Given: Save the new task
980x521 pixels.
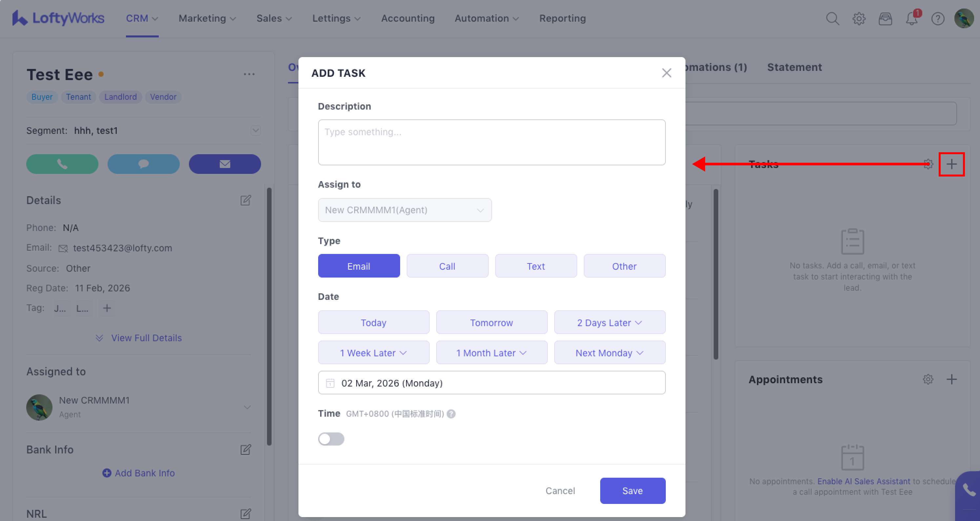Looking at the screenshot, I should click(632, 490).
